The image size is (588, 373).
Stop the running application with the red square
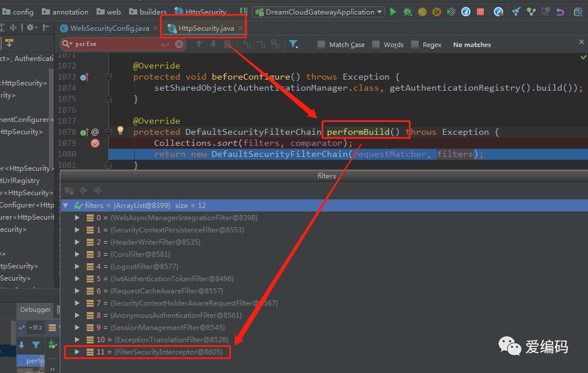[x=480, y=12]
